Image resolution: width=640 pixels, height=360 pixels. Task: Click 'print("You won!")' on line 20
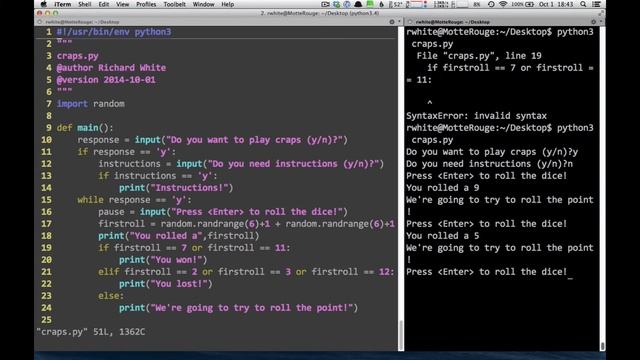tap(163, 260)
